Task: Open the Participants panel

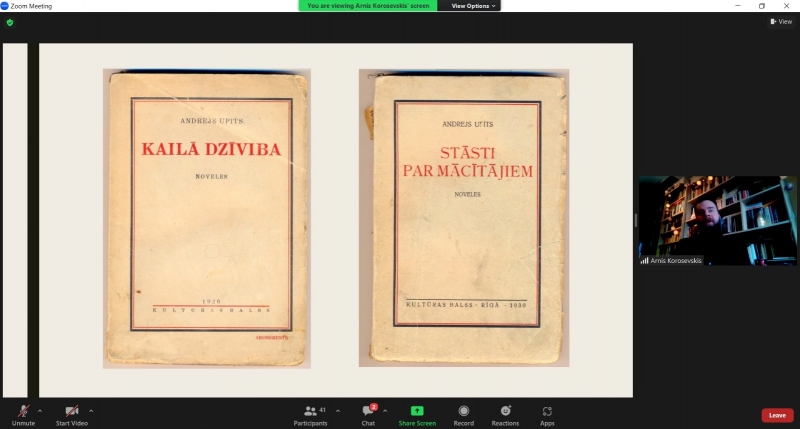Action: pyautogui.click(x=310, y=415)
